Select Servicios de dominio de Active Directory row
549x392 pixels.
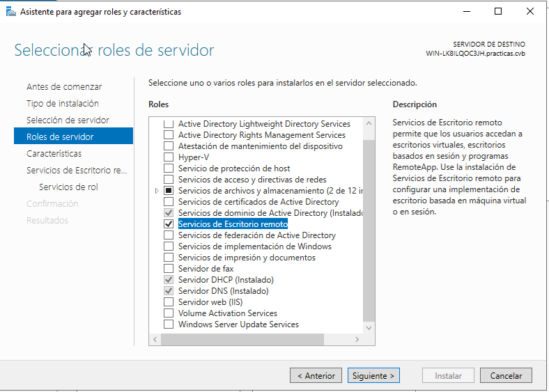(x=270, y=213)
